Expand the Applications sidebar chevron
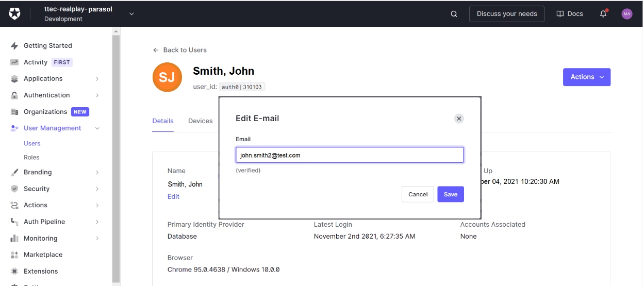The width and height of the screenshot is (644, 286). pyautogui.click(x=97, y=79)
